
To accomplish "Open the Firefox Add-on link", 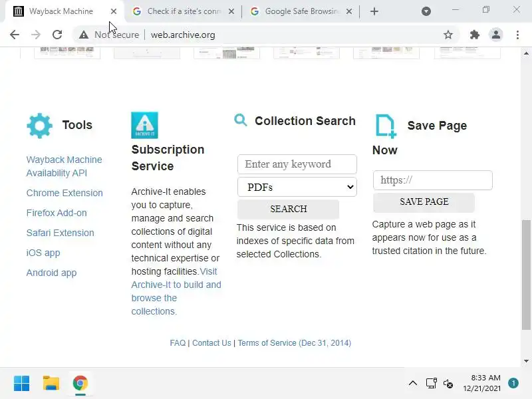I will (57, 213).
